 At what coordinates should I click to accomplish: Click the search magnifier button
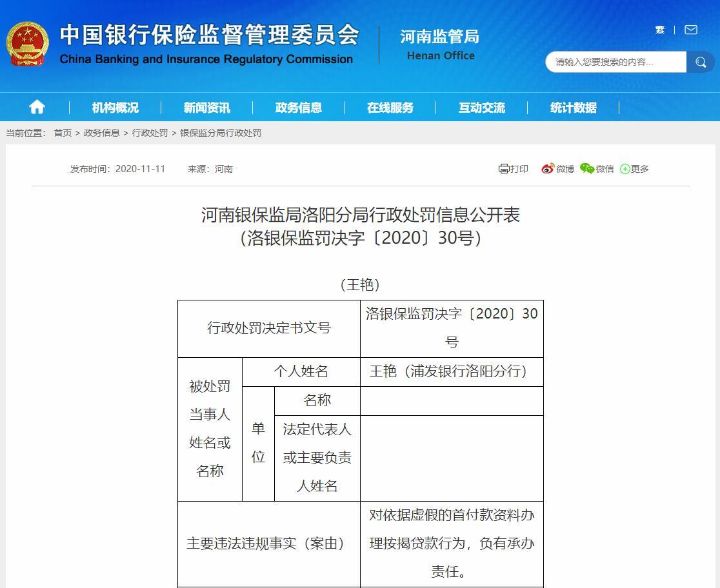[700, 62]
